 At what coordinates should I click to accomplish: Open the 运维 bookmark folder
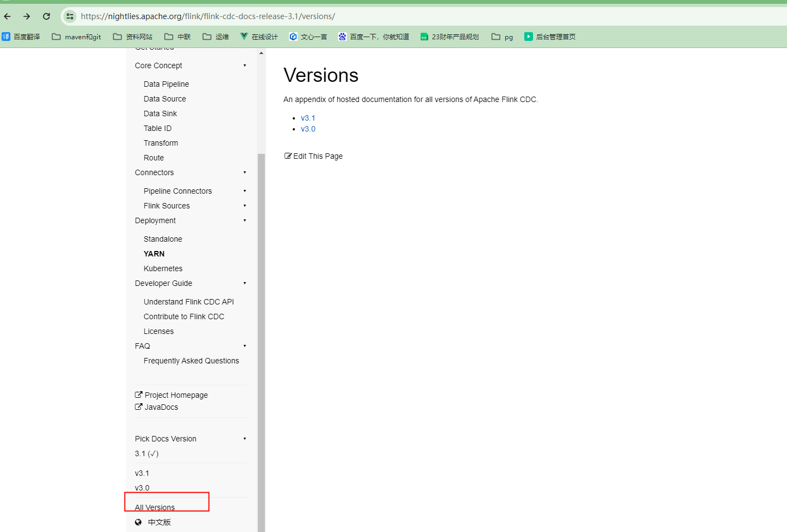point(216,37)
